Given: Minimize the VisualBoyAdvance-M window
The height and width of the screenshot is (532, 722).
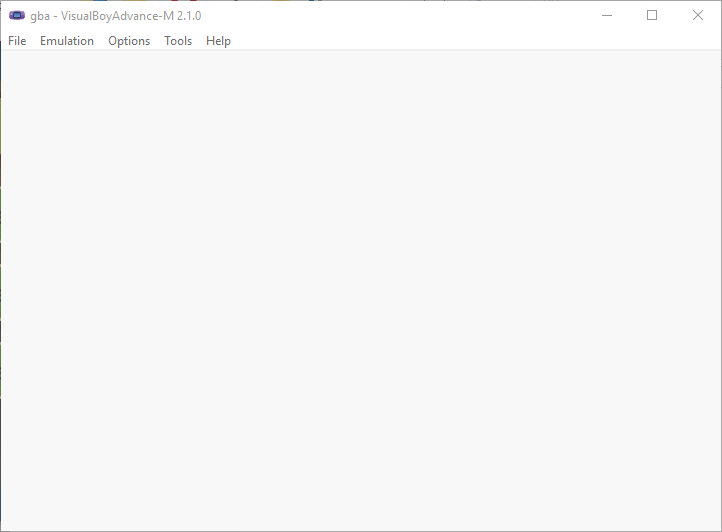Looking at the screenshot, I should coord(607,16).
